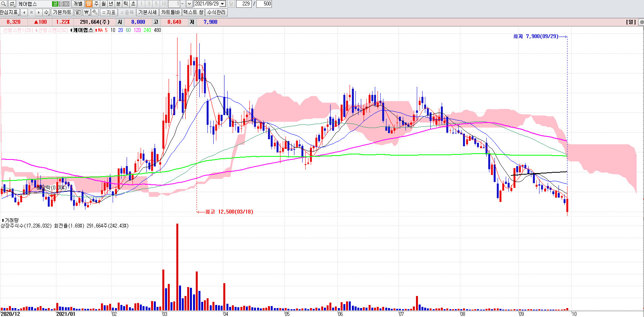
Task: Select the 480 MA legend item
Action: point(157,30)
